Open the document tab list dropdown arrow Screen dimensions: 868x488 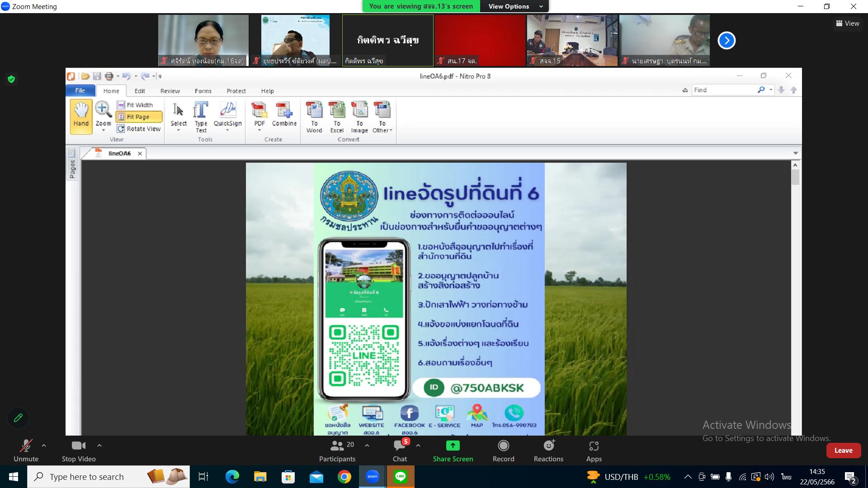point(795,153)
